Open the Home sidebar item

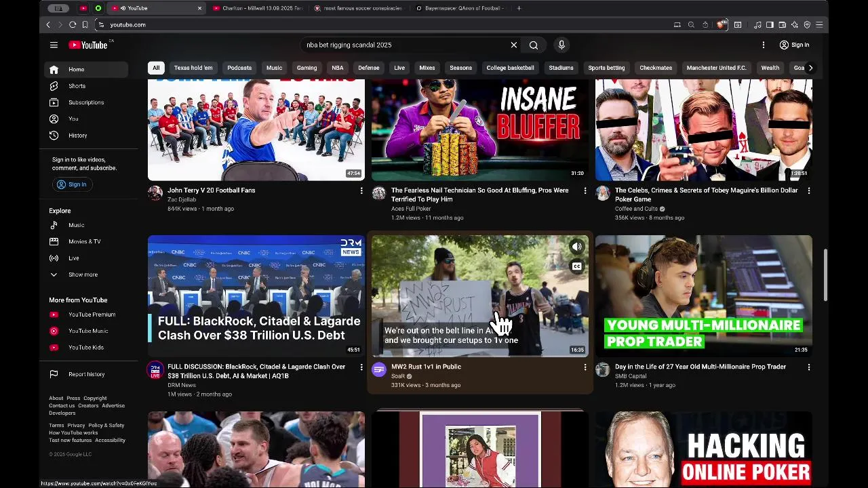86,69
